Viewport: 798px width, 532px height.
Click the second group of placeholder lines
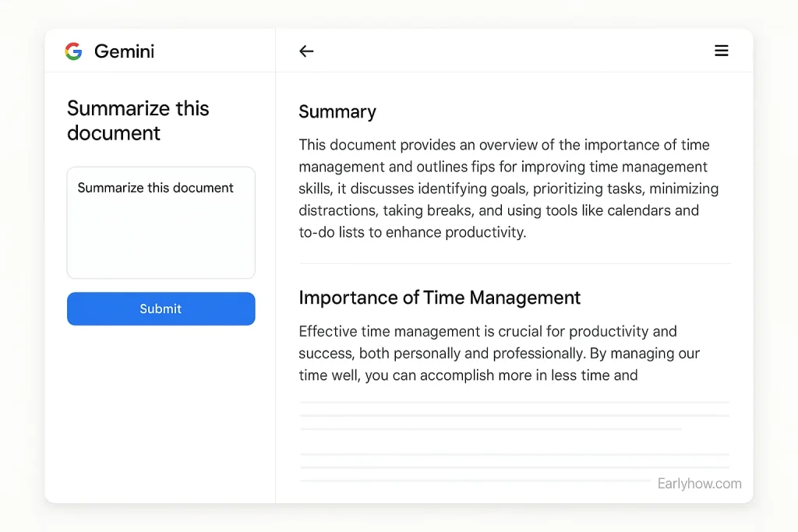pyautogui.click(x=514, y=467)
